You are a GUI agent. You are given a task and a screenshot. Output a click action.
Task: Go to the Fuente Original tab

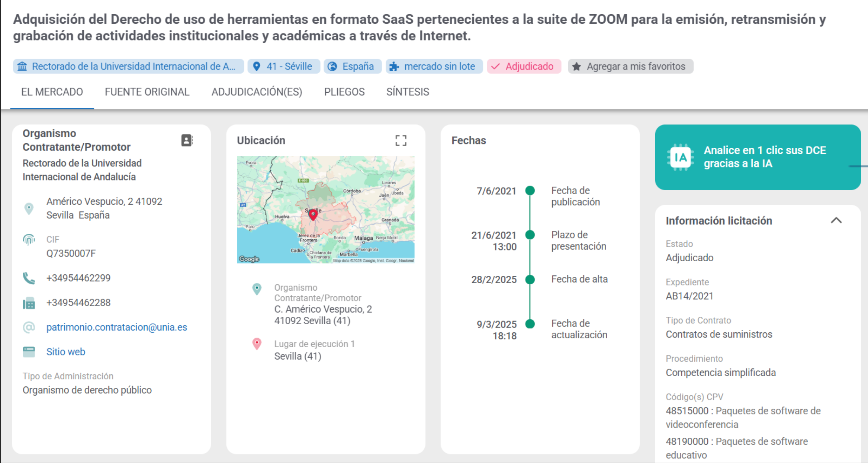(147, 92)
